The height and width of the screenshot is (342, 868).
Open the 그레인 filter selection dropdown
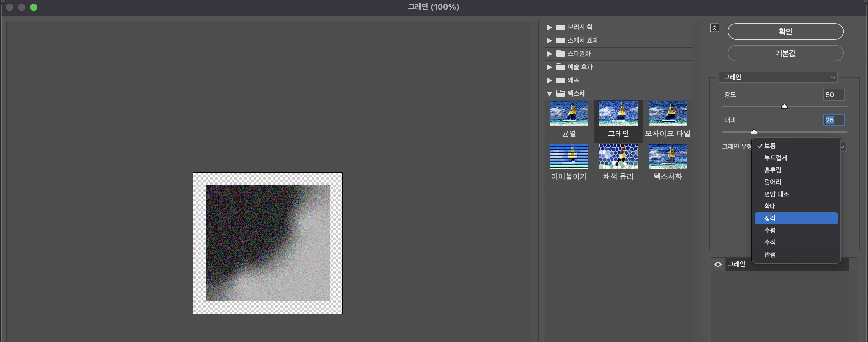(778, 77)
